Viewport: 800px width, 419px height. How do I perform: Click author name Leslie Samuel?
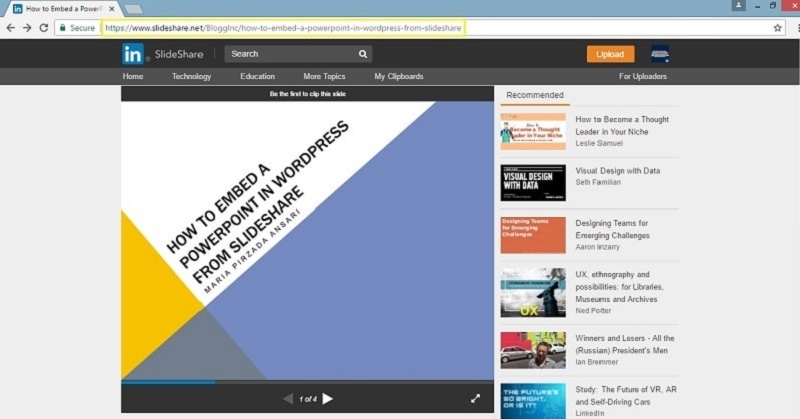[599, 143]
